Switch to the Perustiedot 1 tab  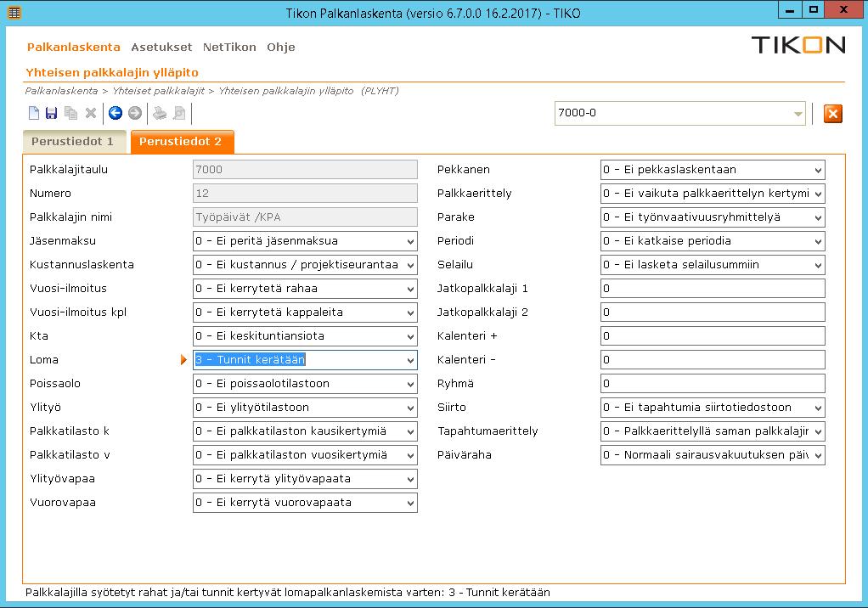click(74, 142)
